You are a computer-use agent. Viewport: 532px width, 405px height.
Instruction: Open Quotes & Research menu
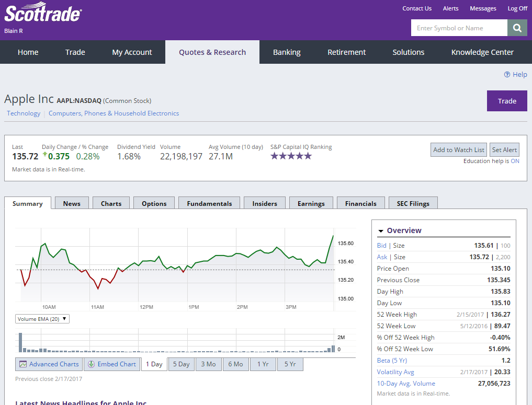coord(212,52)
